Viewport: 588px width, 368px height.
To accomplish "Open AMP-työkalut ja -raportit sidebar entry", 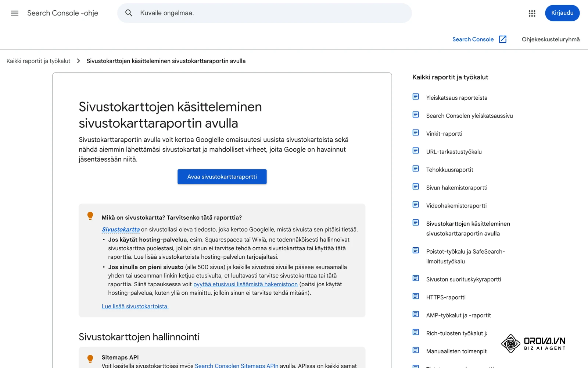I will point(459,316).
